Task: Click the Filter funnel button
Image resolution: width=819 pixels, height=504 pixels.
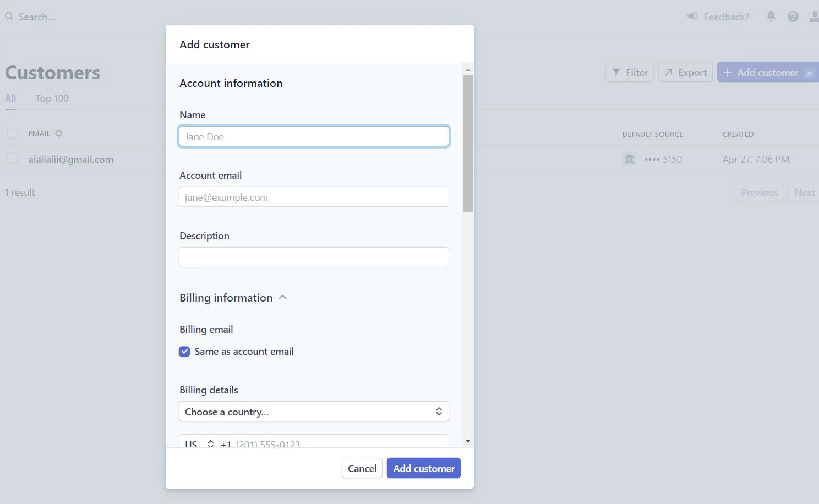Action: click(630, 72)
